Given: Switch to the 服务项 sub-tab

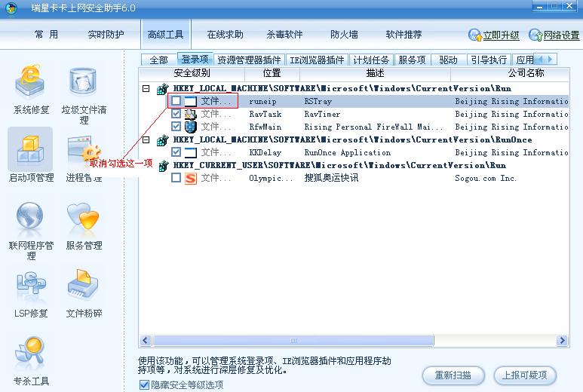Looking at the screenshot, I should 412,60.
